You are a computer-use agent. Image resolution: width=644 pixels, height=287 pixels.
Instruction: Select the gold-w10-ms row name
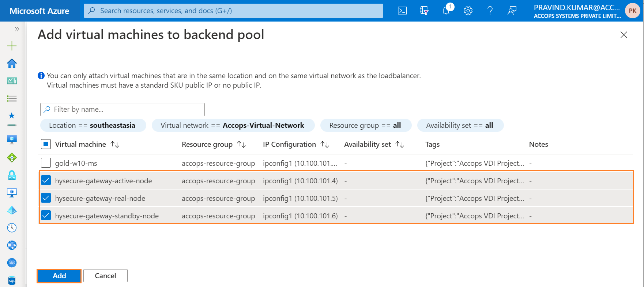point(76,163)
